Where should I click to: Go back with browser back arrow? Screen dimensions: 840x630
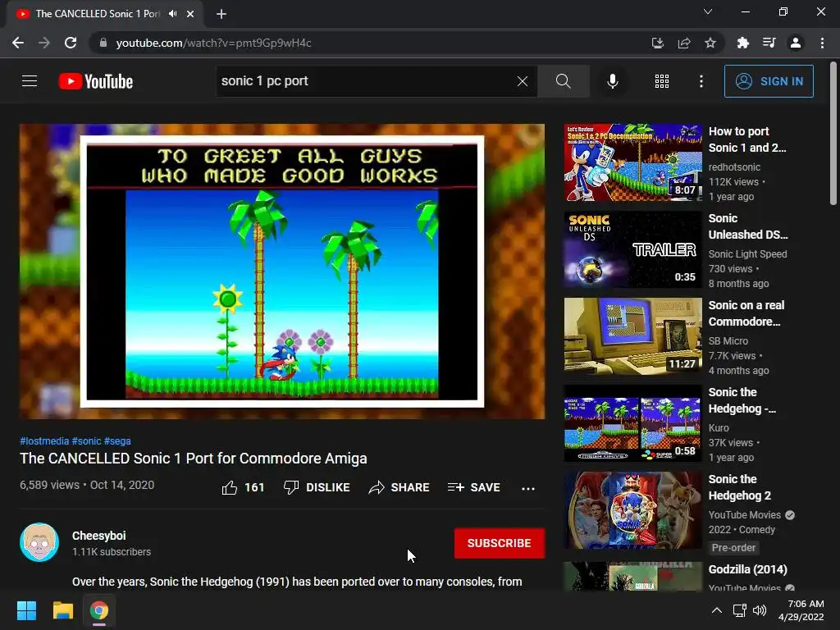(18, 43)
